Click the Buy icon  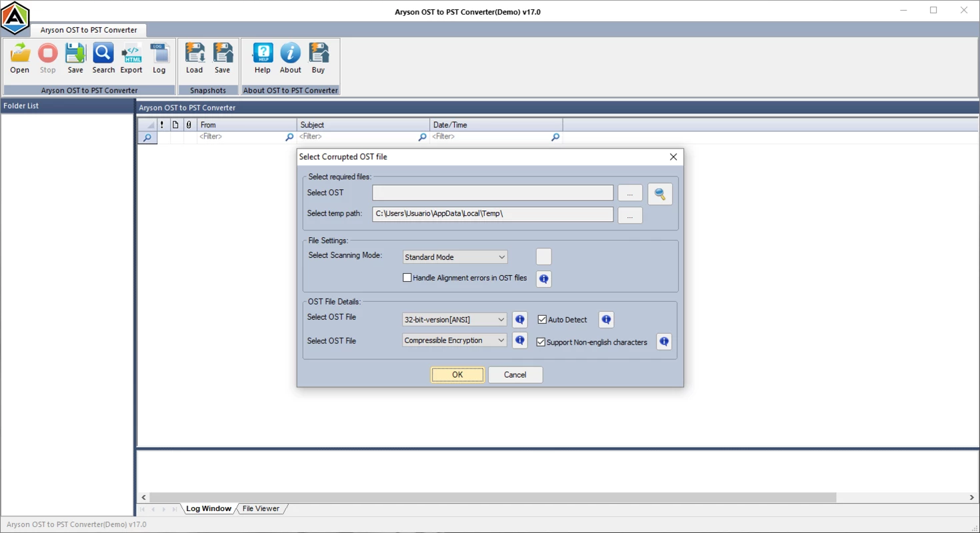pyautogui.click(x=319, y=58)
